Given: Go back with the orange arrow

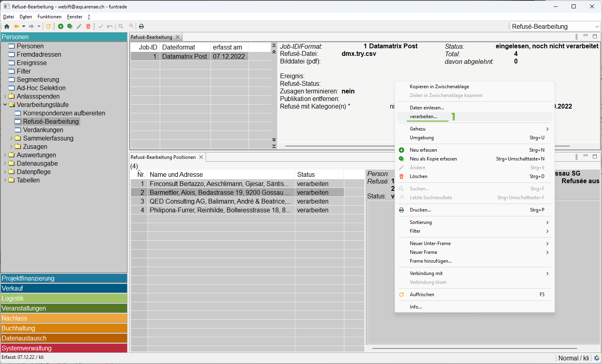Looking at the screenshot, I should tap(16, 26).
